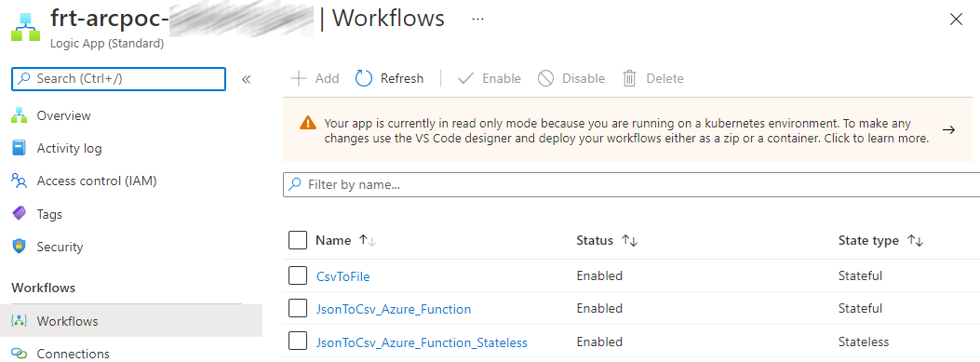
Task: Click the Filter by name field
Action: tap(631, 185)
